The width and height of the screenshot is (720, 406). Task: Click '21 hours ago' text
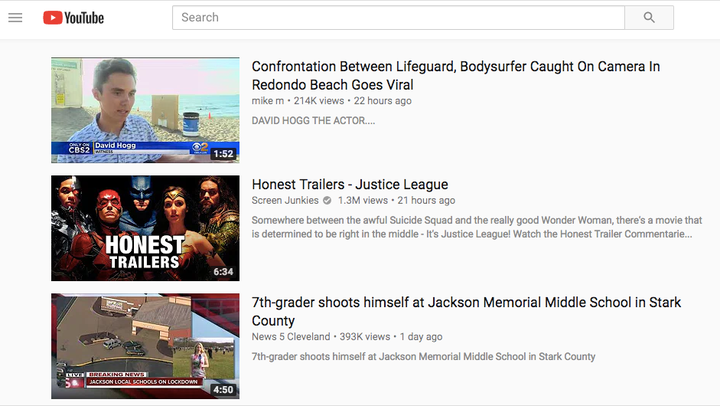(x=426, y=200)
